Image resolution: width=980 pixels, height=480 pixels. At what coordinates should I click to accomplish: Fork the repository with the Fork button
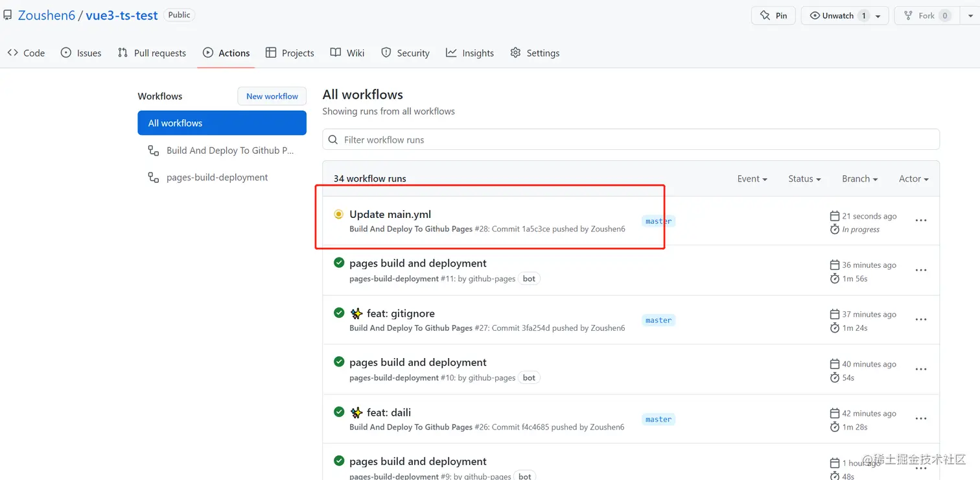click(927, 16)
